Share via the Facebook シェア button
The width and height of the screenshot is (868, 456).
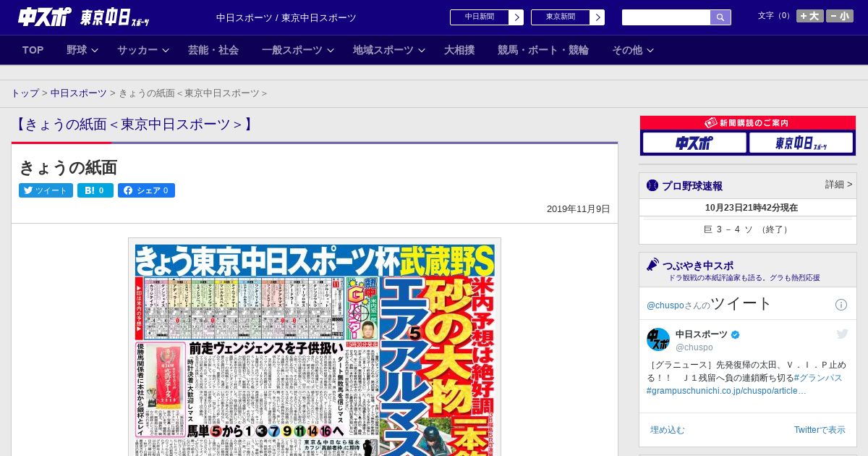tap(146, 190)
